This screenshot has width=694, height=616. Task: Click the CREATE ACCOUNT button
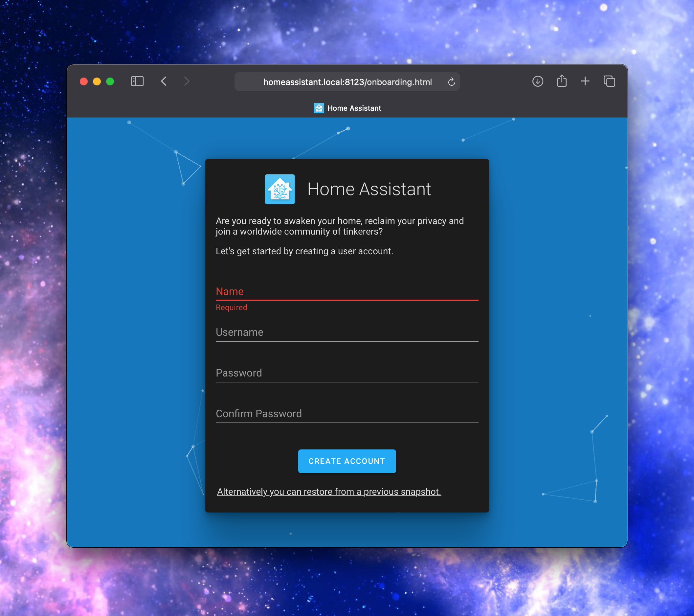[x=347, y=461]
